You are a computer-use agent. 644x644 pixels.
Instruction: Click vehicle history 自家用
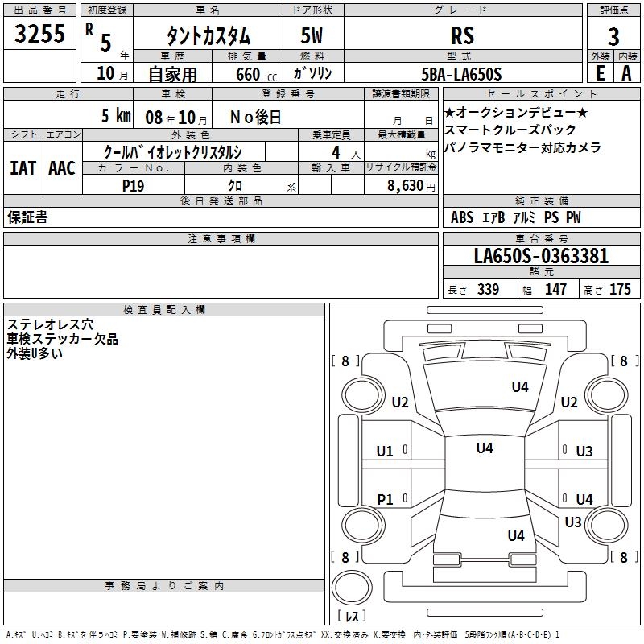click(172, 74)
